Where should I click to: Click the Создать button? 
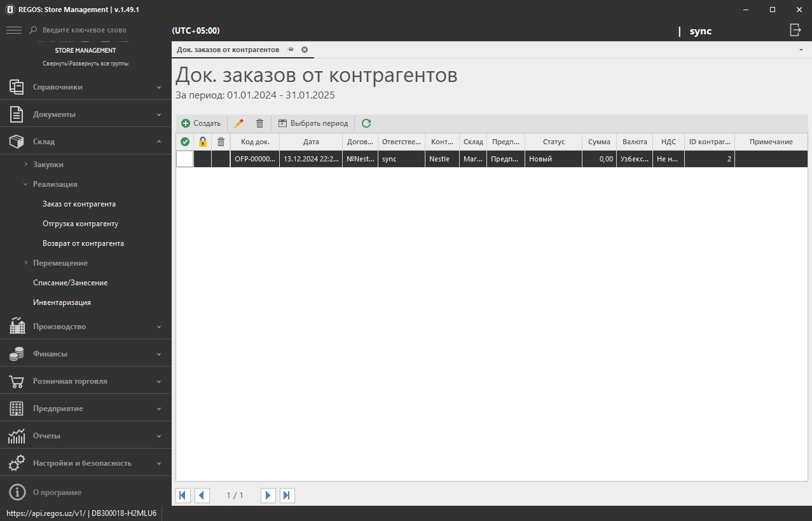click(x=201, y=123)
